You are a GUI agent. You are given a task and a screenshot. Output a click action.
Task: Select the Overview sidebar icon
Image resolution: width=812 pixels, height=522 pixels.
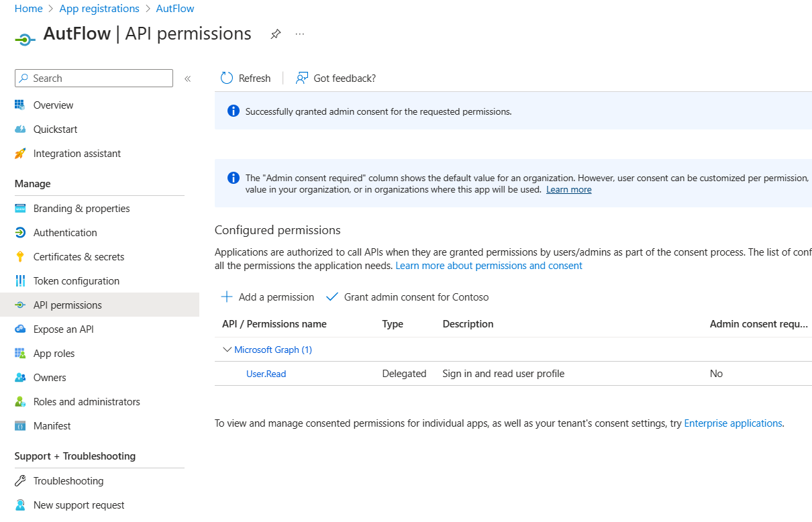21,105
